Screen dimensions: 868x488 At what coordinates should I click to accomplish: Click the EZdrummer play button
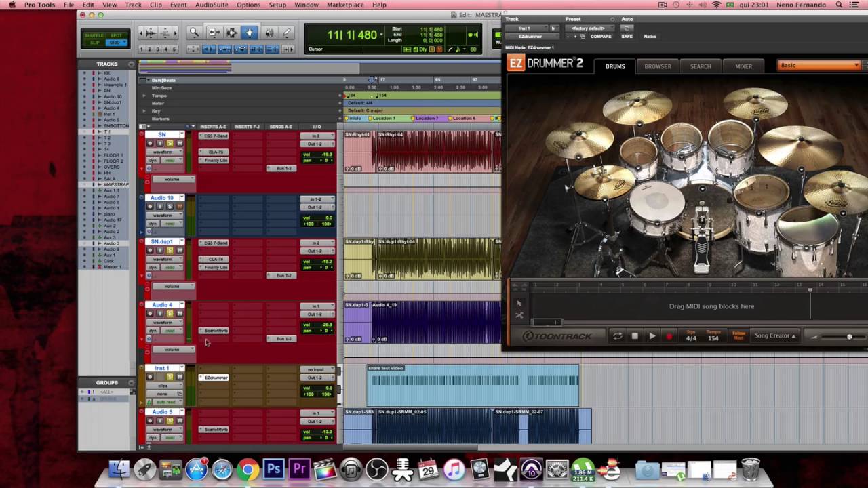pos(652,336)
